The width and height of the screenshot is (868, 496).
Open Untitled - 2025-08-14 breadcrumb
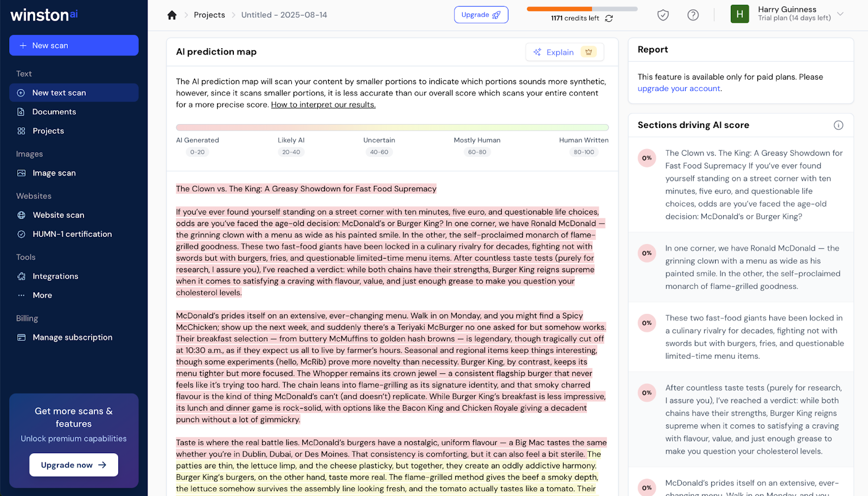tap(284, 15)
